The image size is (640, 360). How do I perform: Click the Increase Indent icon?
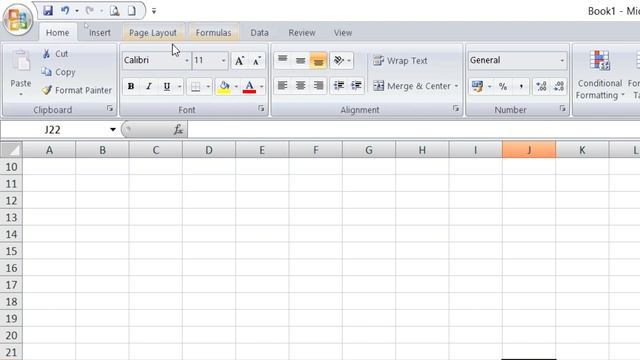[x=356, y=86]
